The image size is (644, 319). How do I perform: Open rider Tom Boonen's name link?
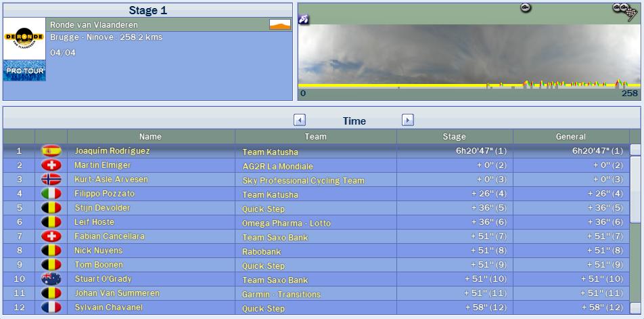click(x=99, y=265)
